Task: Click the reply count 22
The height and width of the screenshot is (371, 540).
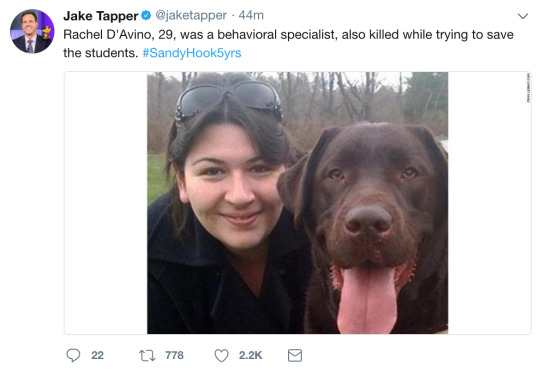Action: tap(97, 355)
